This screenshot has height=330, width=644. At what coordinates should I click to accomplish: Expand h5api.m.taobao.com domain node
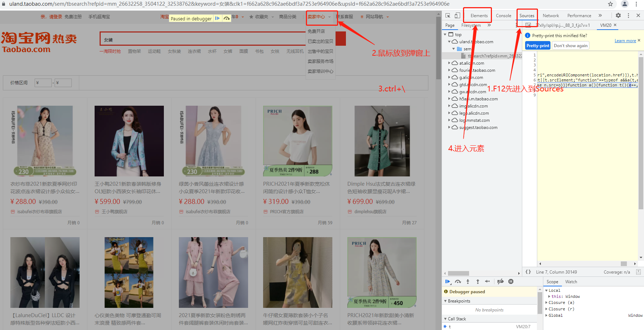pos(449,99)
